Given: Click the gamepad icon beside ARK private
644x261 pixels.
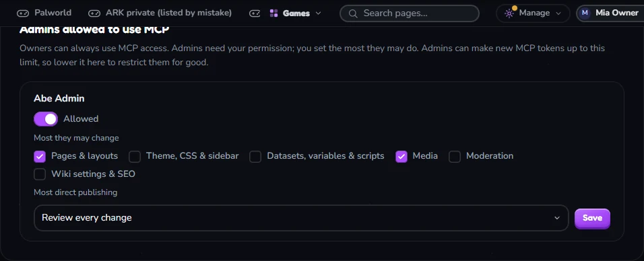Looking at the screenshot, I should (94, 13).
